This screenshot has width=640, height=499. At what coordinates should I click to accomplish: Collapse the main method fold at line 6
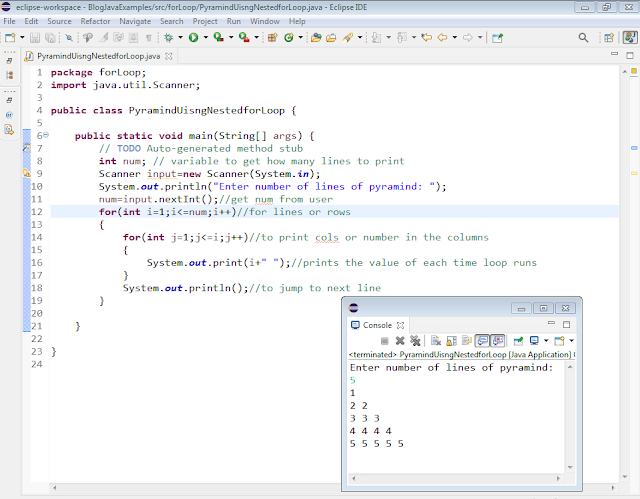pyautogui.click(x=46, y=135)
